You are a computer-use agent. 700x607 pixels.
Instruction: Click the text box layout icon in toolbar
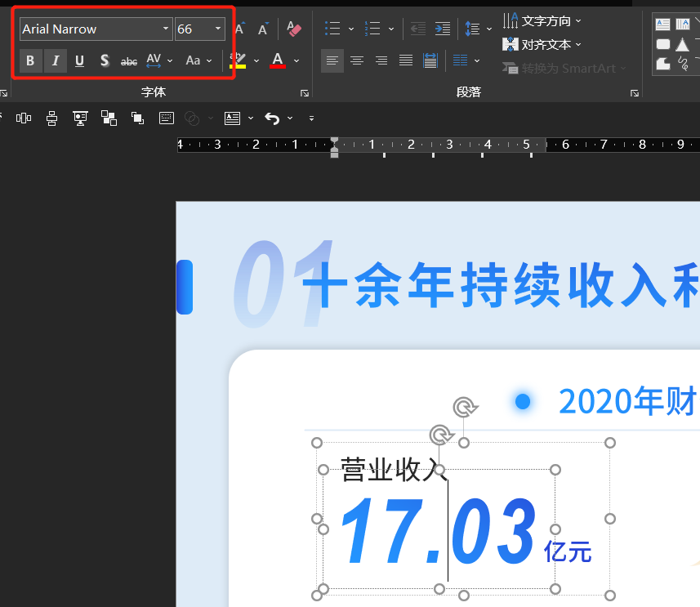click(233, 118)
